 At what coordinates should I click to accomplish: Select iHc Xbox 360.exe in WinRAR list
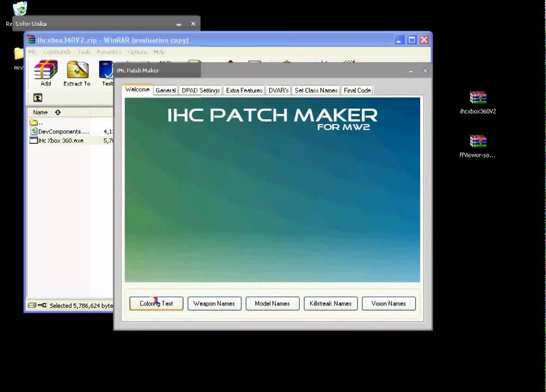[57, 140]
